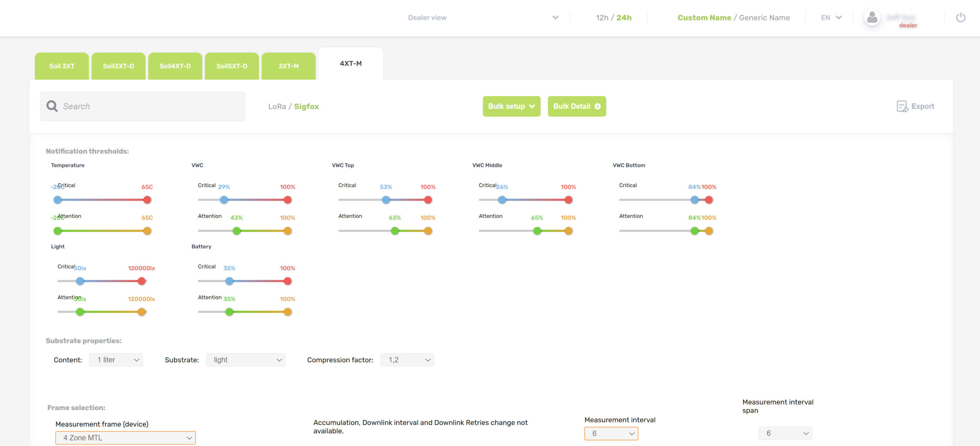The width and height of the screenshot is (980, 446).
Task: Click the Frame selection heading
Action: click(x=76, y=408)
